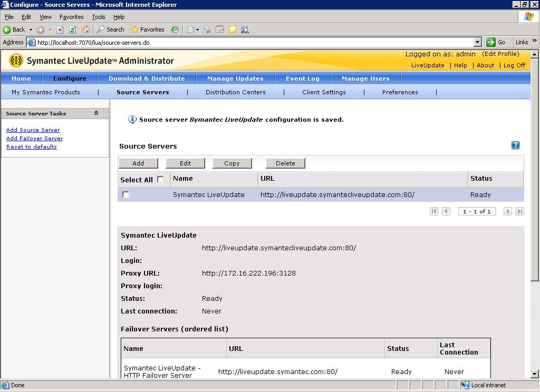This screenshot has height=392, width=540.
Task: Click the Symantec LiveUpdate logo icon
Action: [x=16, y=61]
